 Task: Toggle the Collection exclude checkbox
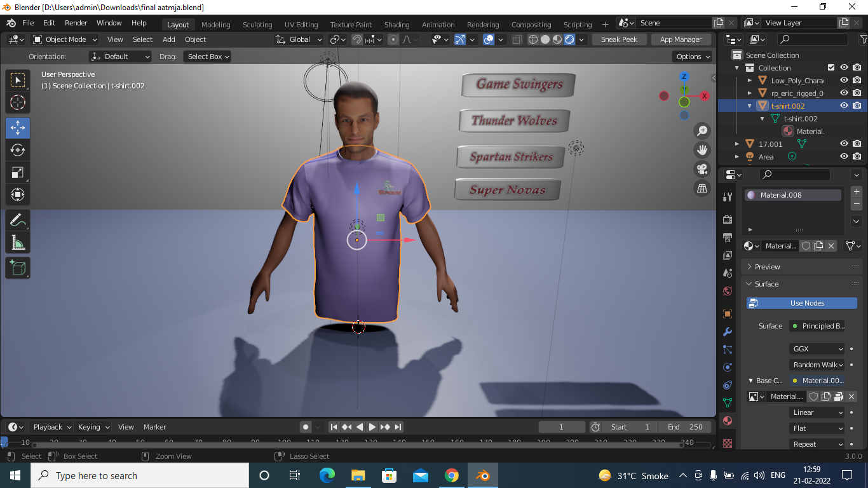click(x=831, y=67)
